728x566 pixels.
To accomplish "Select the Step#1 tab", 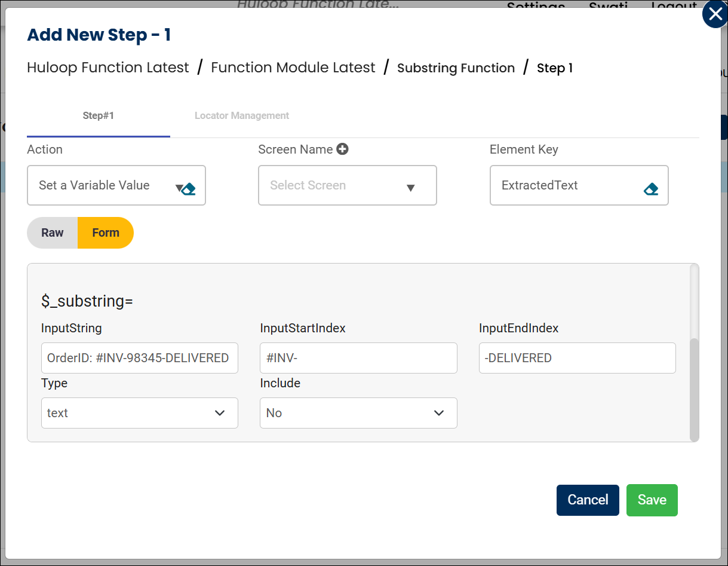I will pyautogui.click(x=98, y=116).
